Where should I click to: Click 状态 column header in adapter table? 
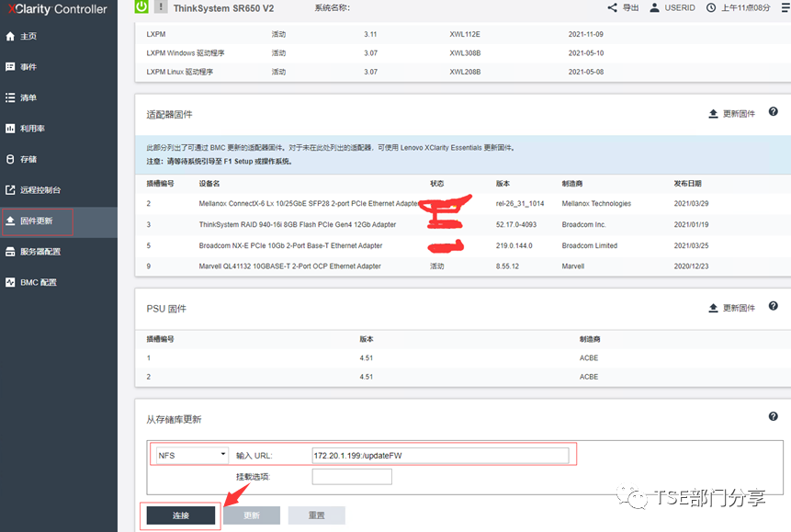pyautogui.click(x=437, y=184)
